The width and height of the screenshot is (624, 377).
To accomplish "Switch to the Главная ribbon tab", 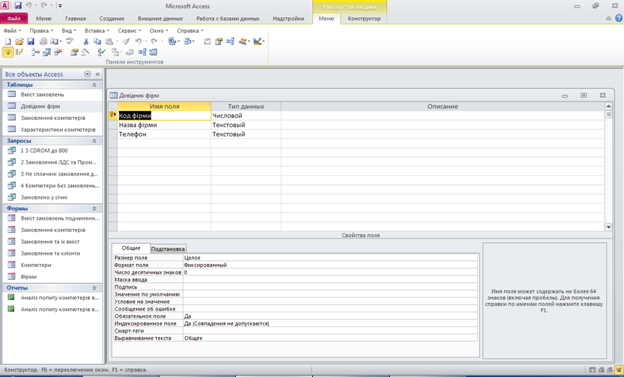I will (75, 19).
